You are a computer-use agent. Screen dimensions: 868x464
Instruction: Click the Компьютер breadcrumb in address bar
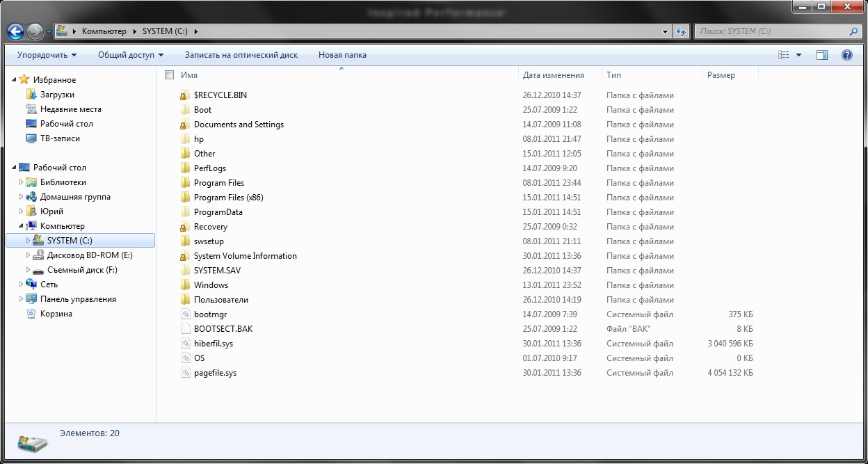pyautogui.click(x=104, y=31)
